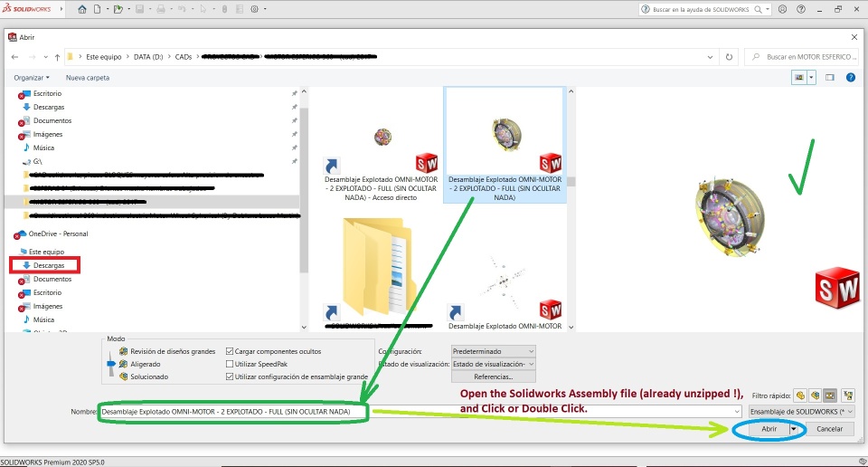Toggle the top-level assemblies quick filter
The width and height of the screenshot is (868, 467).
pyautogui.click(x=848, y=396)
